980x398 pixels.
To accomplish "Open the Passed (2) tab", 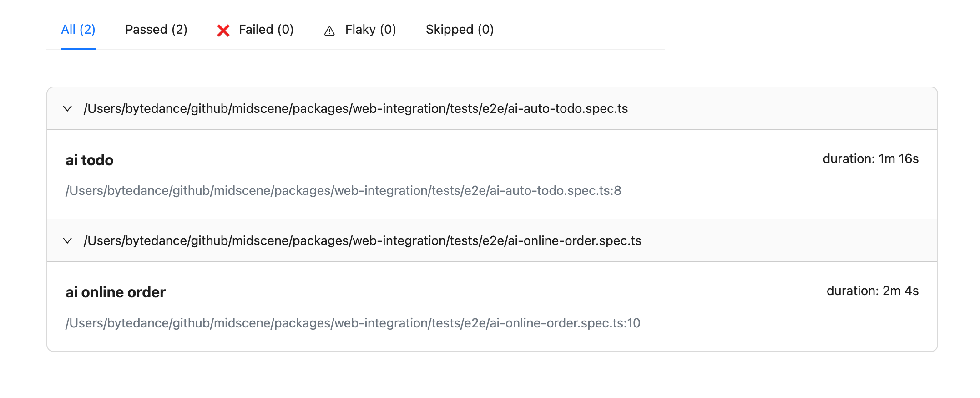I will tap(156, 30).
